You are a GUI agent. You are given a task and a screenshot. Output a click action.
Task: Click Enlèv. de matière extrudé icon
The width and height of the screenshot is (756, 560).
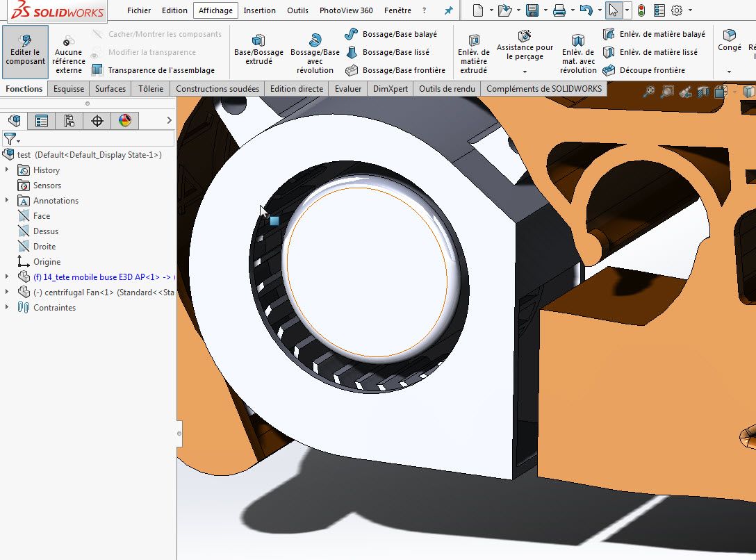pyautogui.click(x=474, y=51)
